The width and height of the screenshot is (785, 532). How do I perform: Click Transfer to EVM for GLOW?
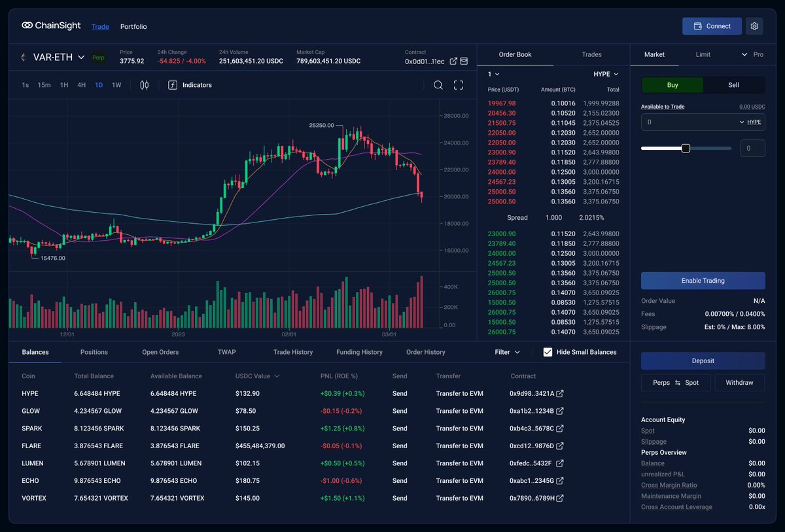click(x=460, y=411)
